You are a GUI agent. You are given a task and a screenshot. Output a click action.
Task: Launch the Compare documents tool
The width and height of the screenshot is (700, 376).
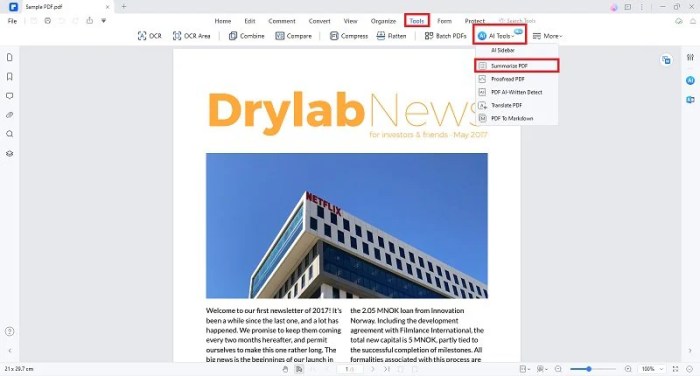click(x=293, y=36)
